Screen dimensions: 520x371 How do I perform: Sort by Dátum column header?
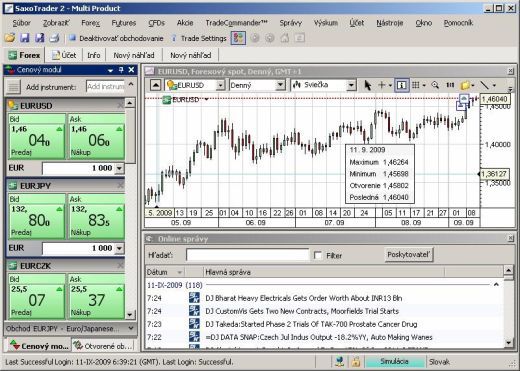click(165, 272)
